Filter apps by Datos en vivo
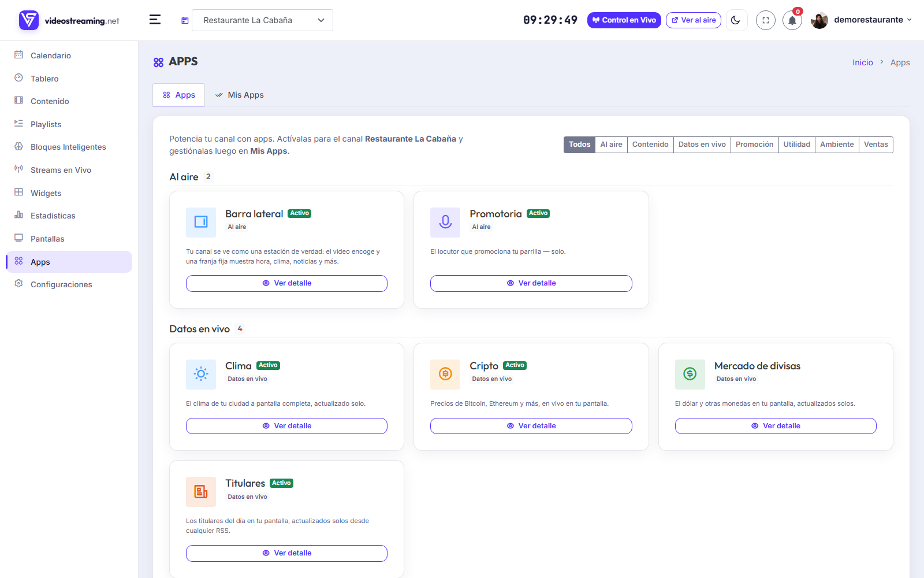 (702, 144)
